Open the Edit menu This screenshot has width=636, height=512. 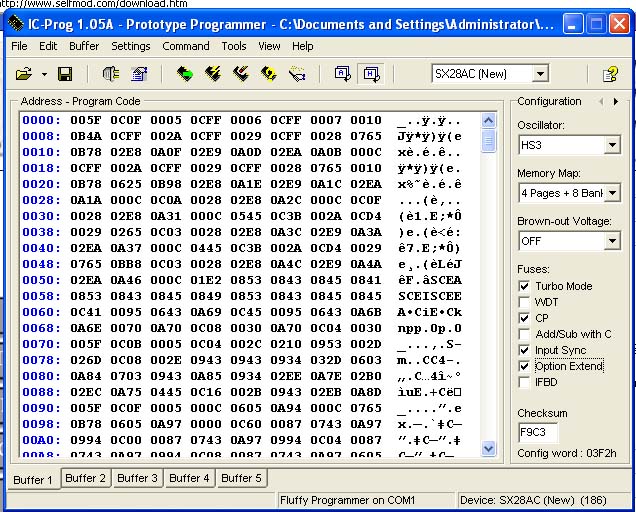48,46
